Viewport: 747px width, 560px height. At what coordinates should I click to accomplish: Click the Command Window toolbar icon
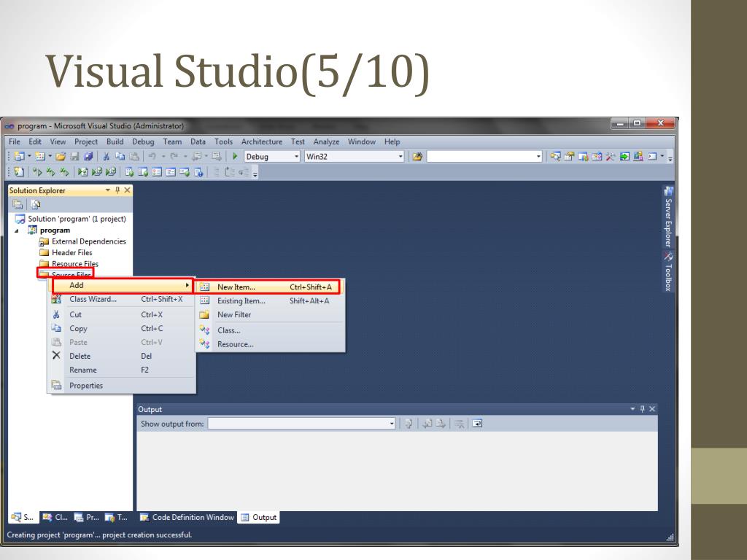[652, 156]
